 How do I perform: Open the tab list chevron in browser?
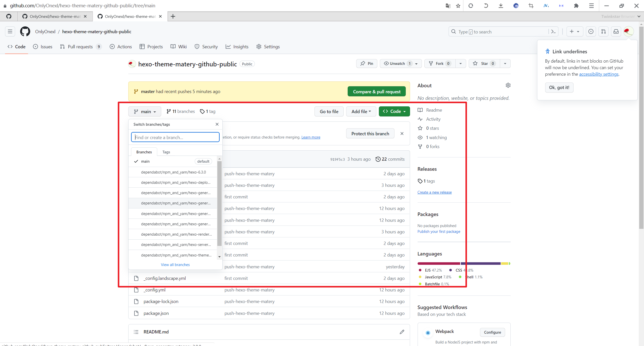[x=639, y=16]
